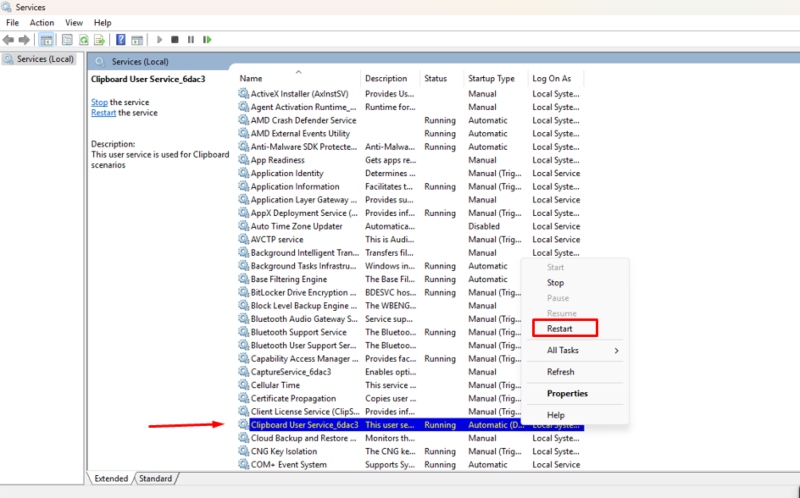Select Properties in the context menu
Screen dimensions: 800x498
tap(567, 393)
